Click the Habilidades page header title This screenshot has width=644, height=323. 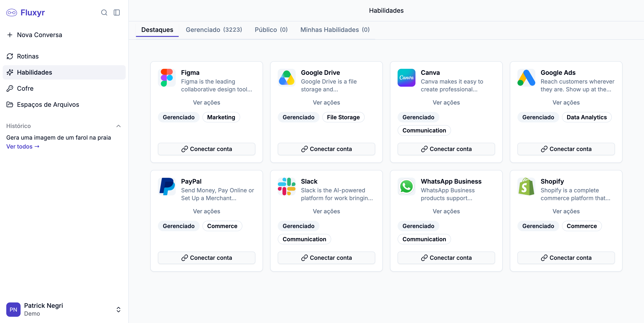tap(386, 10)
